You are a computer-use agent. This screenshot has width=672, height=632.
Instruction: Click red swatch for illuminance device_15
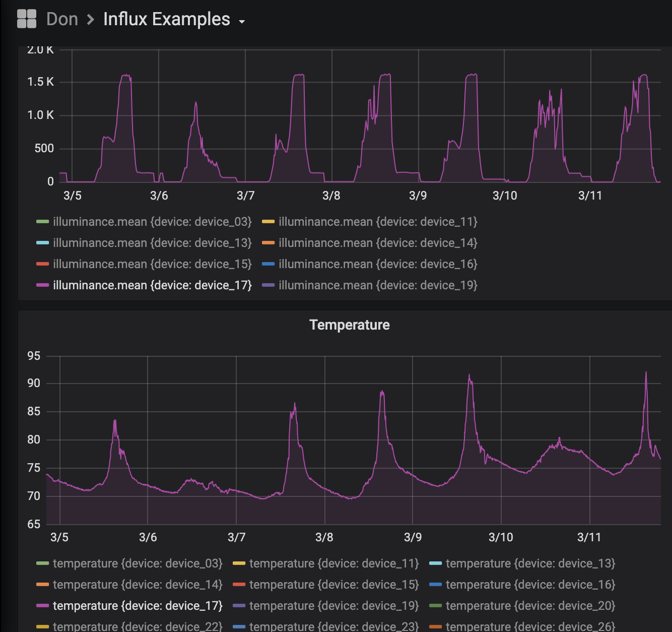(43, 264)
